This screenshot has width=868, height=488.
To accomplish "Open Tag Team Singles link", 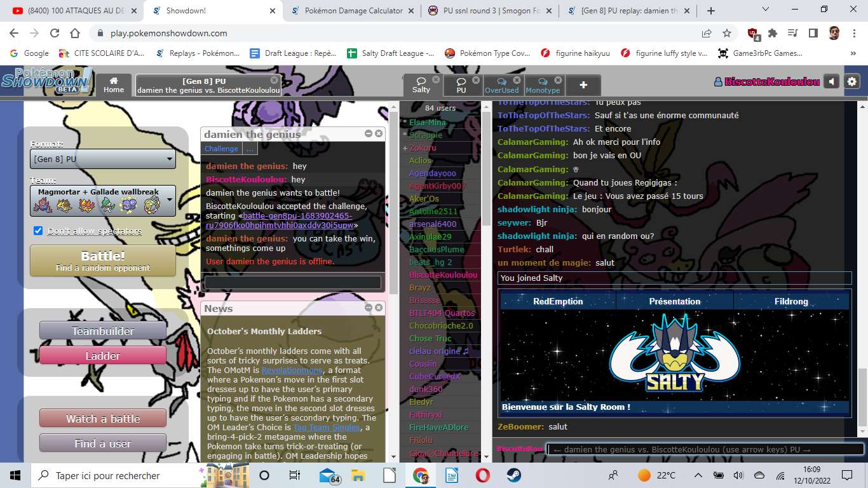I will [327, 427].
